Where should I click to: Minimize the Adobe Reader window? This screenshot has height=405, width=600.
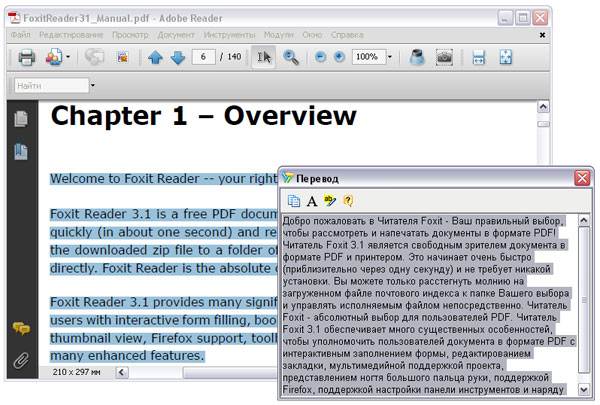pos(505,18)
